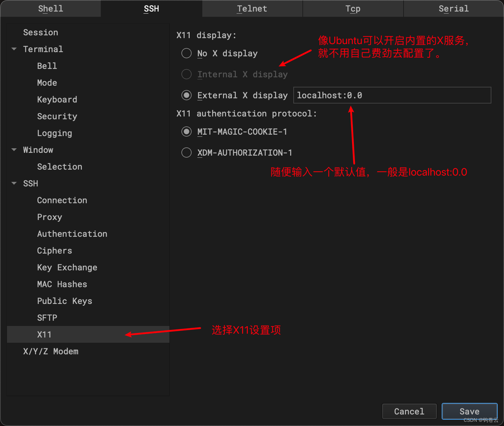Select External X display option

coord(186,95)
